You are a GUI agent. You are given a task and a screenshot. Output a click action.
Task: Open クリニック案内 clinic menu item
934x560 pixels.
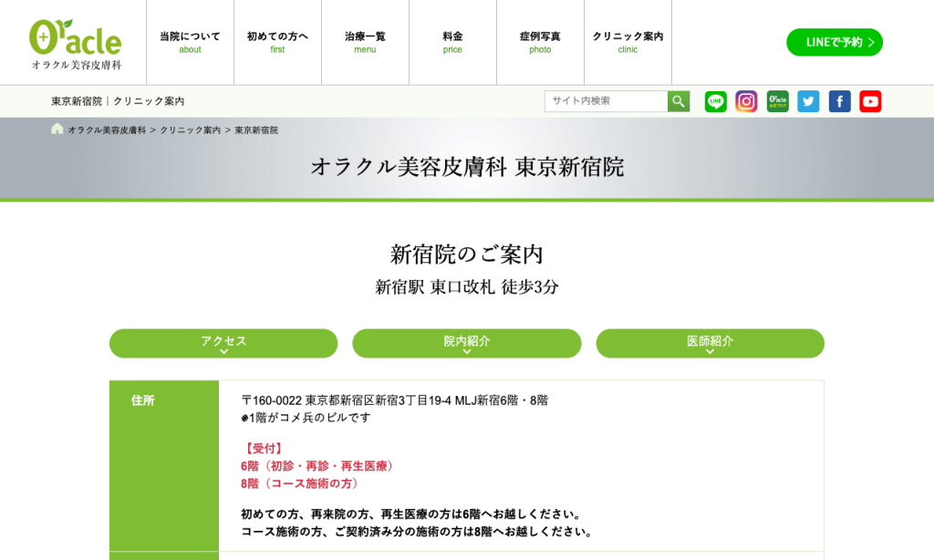[628, 42]
